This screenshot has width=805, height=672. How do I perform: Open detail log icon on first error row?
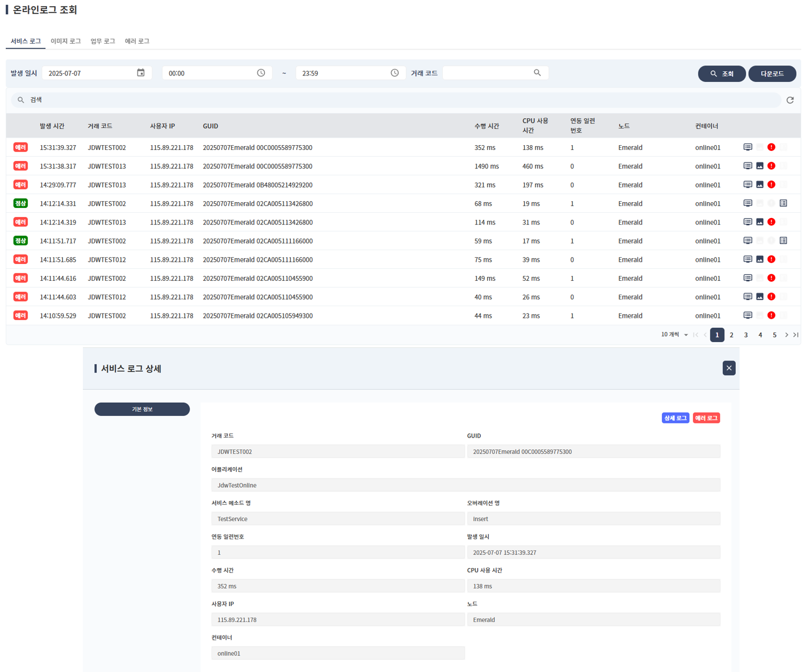pyautogui.click(x=747, y=147)
